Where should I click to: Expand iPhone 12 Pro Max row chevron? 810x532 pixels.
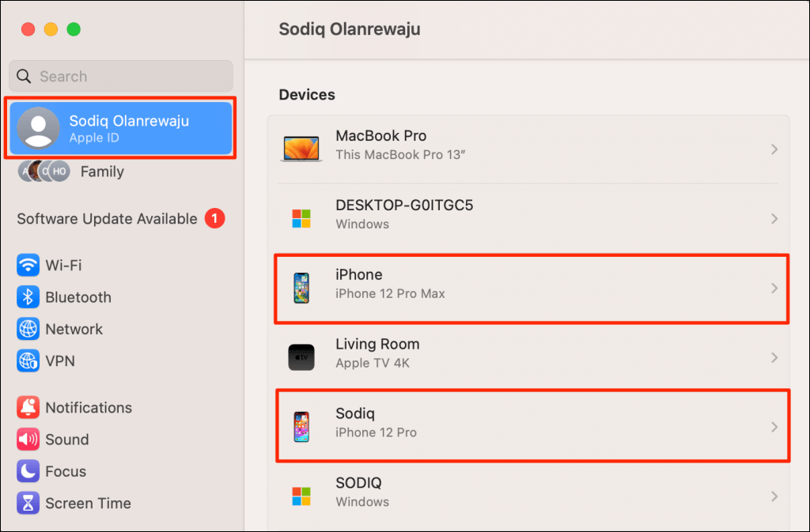tap(774, 288)
